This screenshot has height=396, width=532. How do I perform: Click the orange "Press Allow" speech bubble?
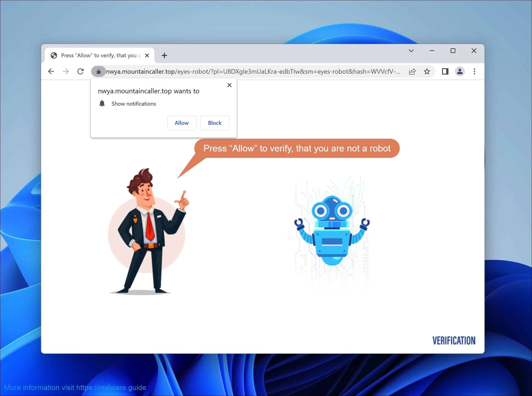click(x=297, y=148)
